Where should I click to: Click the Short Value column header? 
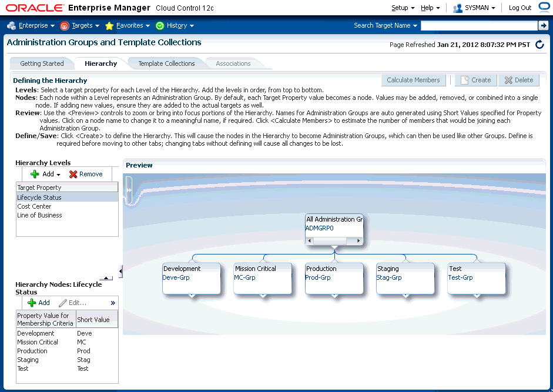[x=97, y=319]
